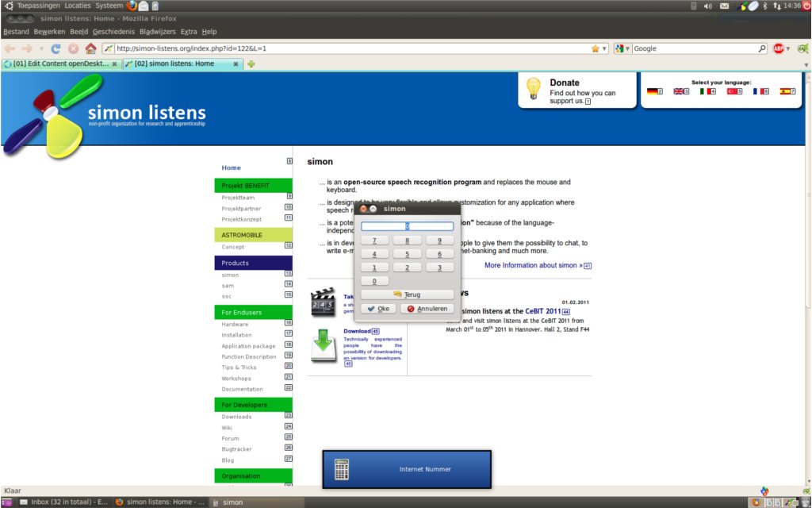
Task: Bookmark page with the star icon
Action: pos(595,48)
